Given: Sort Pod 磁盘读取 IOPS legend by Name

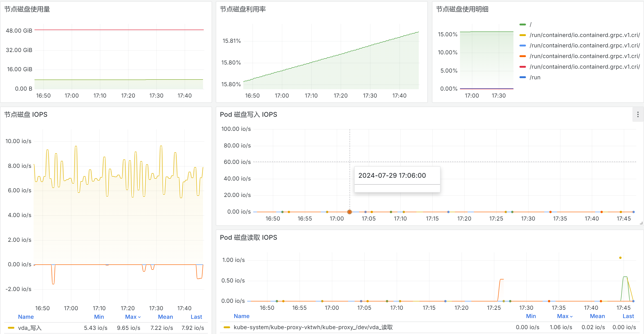Looking at the screenshot, I should click(x=241, y=316).
